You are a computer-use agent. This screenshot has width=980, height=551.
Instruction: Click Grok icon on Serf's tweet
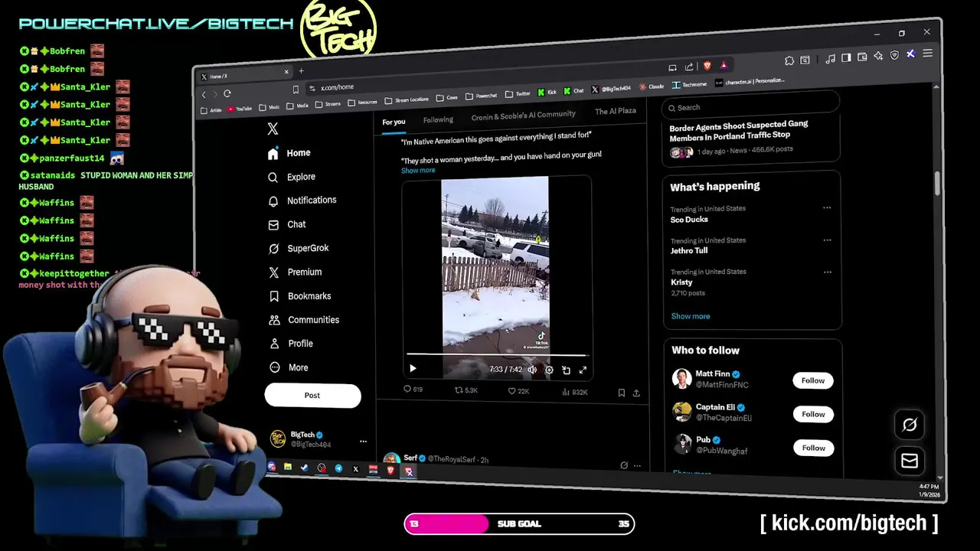pyautogui.click(x=624, y=465)
